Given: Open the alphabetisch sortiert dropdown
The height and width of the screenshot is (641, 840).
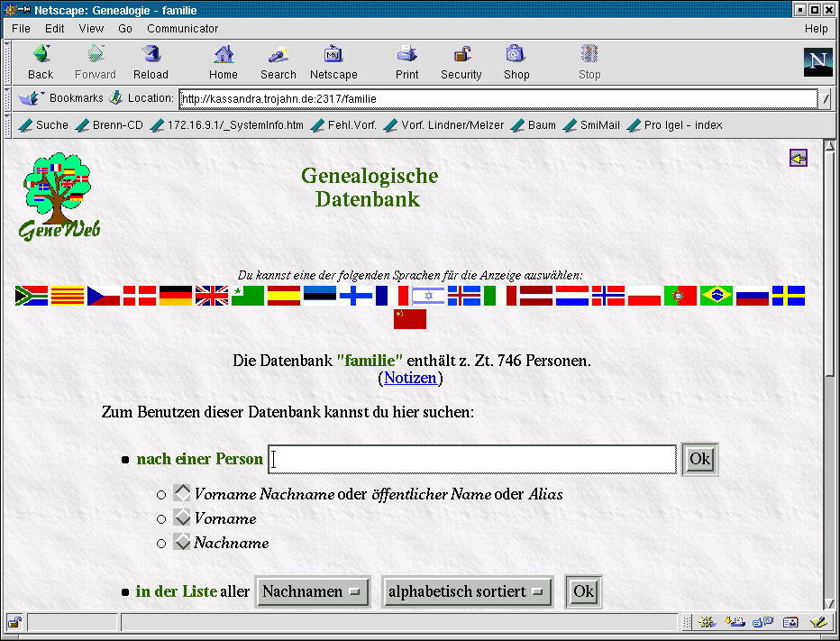Looking at the screenshot, I should click(x=467, y=591).
